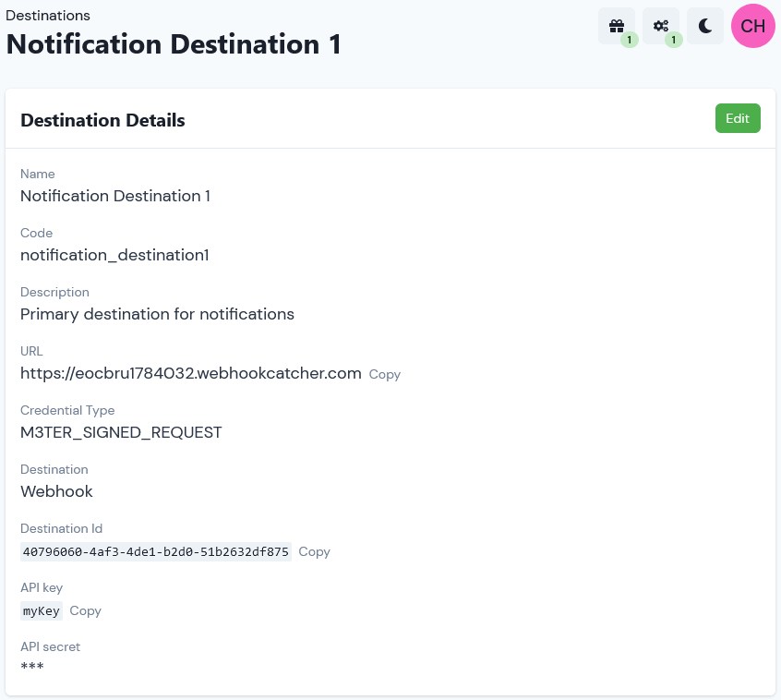This screenshot has height=700, width=781.
Task: Click the notification_destination1 code value
Action: point(114,255)
